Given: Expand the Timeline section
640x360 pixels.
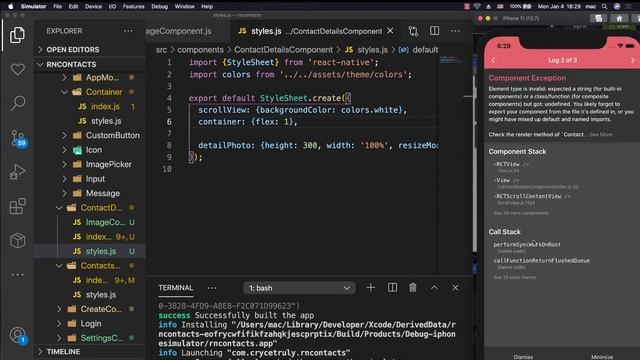Looking at the screenshot, I should click(63, 351).
